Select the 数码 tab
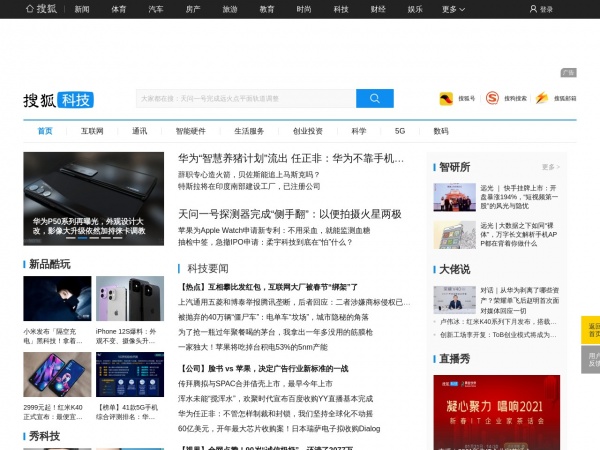This screenshot has height=450, width=600. 441,131
